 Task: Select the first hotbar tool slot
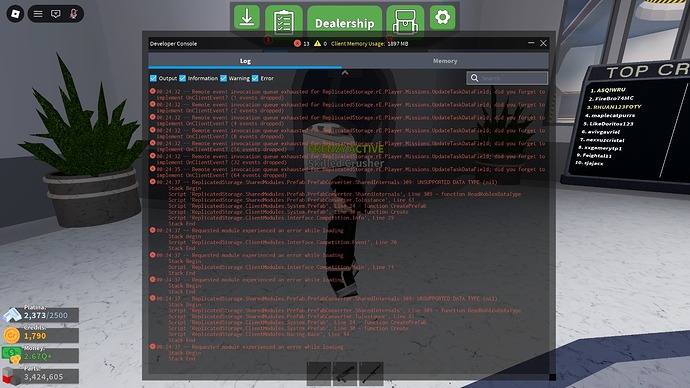coord(319,374)
